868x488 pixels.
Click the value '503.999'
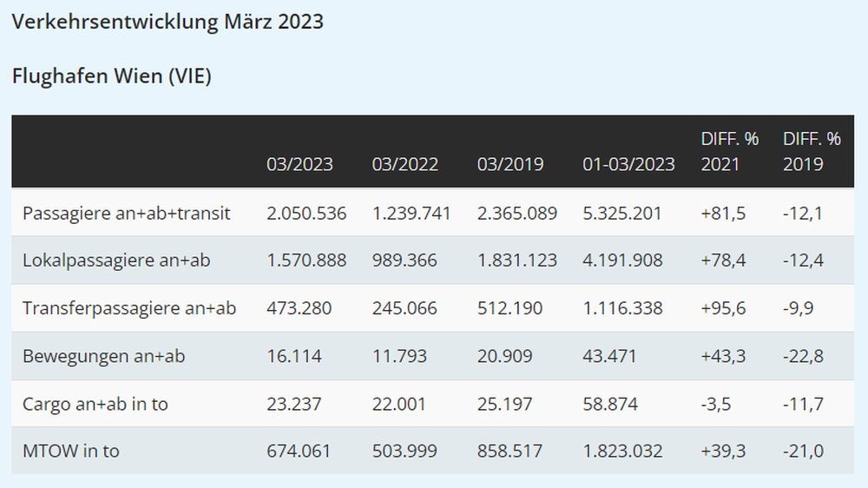click(x=404, y=451)
